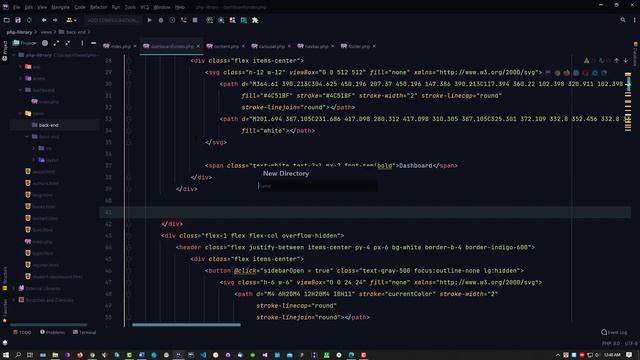Open the Terminal tool window button
640x360 pixels.
tap(84, 332)
